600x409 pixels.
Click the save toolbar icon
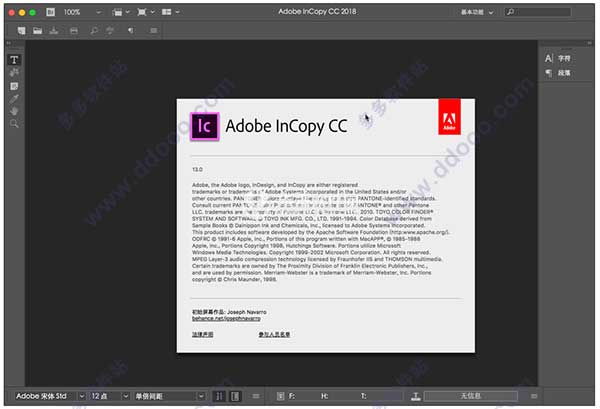[x=54, y=30]
